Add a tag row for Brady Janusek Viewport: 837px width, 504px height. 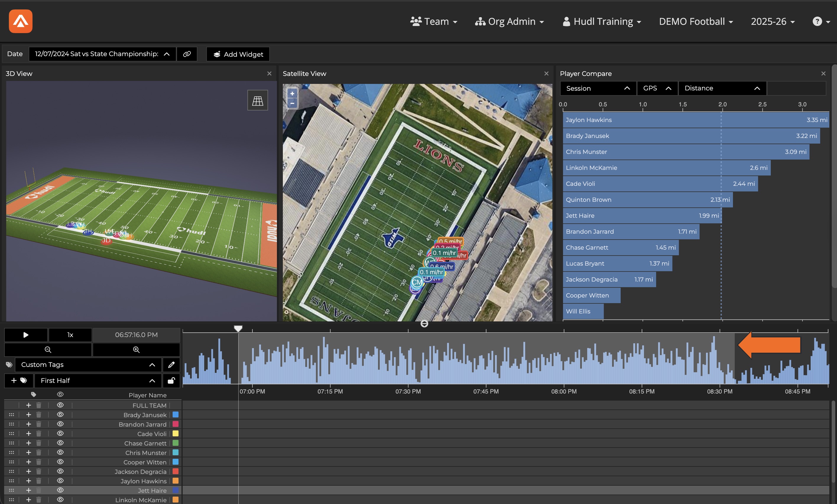[x=29, y=415]
